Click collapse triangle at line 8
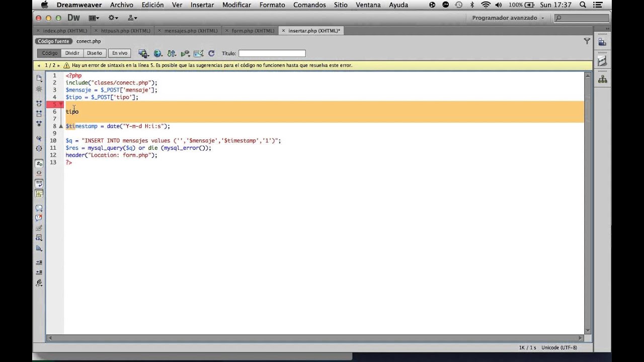Image resolution: width=644 pixels, height=362 pixels. 61,126
